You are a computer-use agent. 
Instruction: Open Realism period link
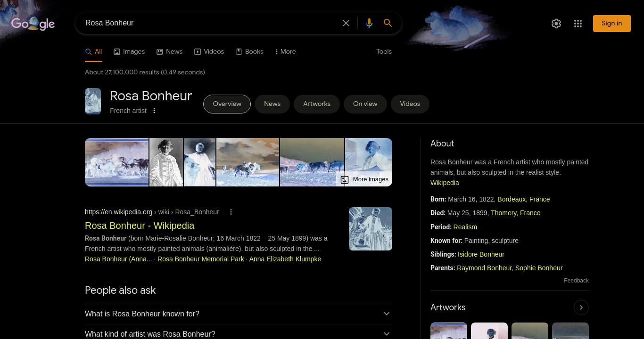(465, 227)
